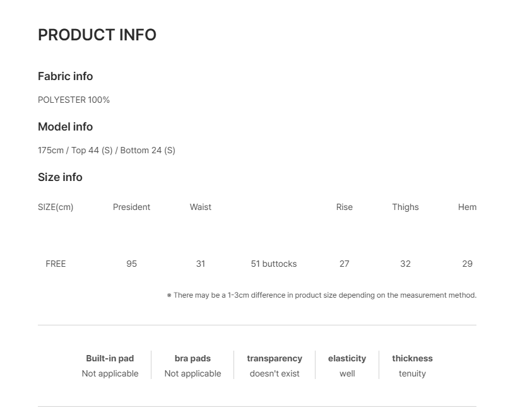
Task: Click the SIZE(cm) column header
Action: 56,207
